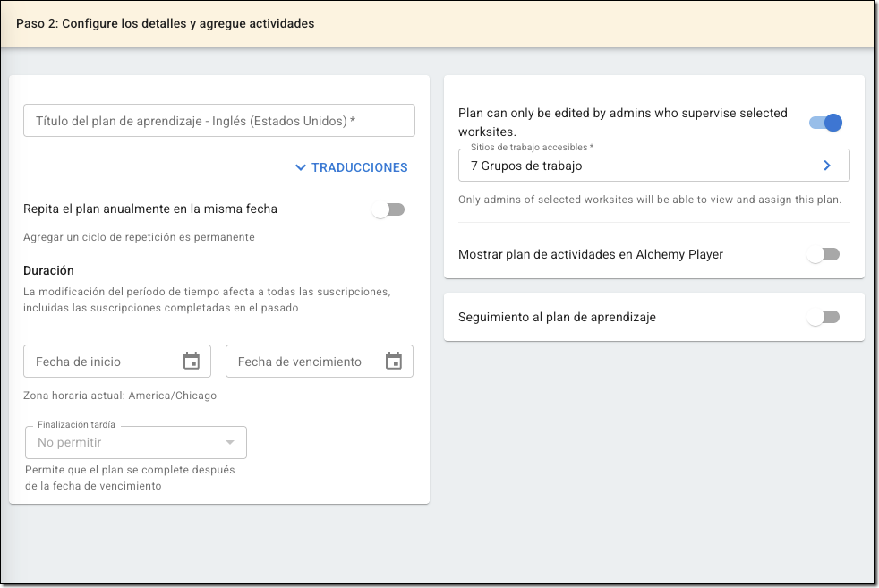Click the 'Paso 2' step header banner
The height and width of the screenshot is (588, 879).
166,23
